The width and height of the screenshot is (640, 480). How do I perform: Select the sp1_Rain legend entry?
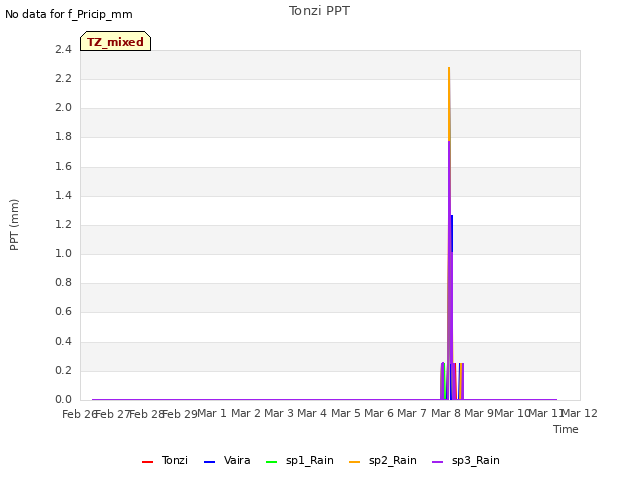point(300,460)
